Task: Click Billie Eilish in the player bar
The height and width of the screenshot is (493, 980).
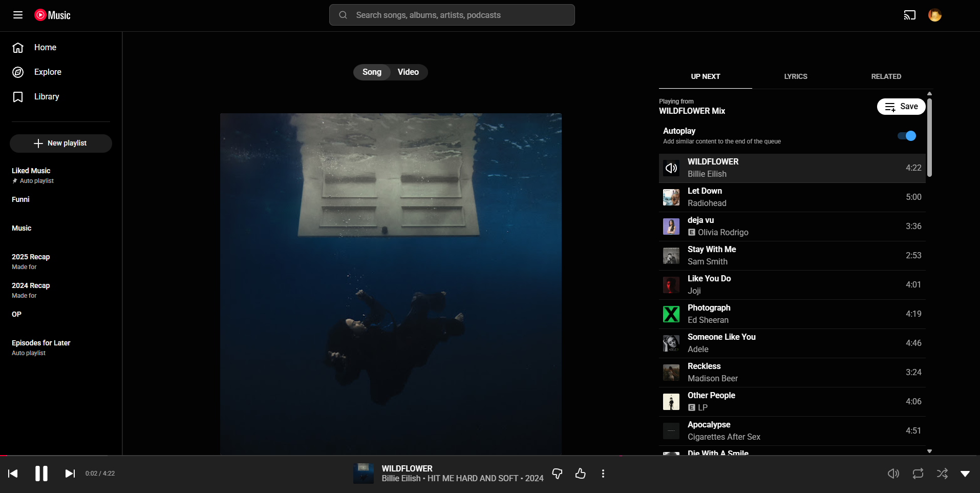Action: point(401,478)
